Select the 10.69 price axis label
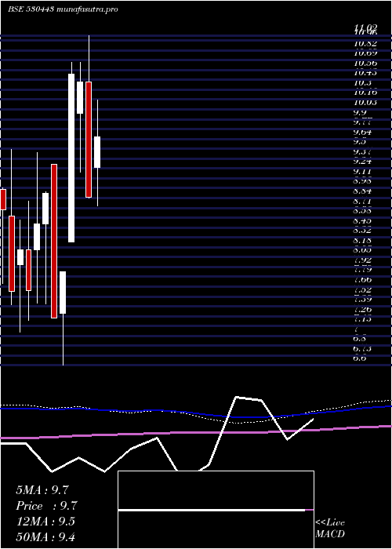392x549 pixels. 365,53
